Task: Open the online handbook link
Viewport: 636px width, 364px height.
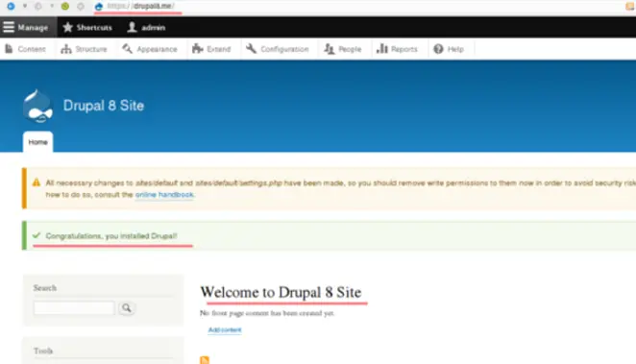Action: (x=164, y=195)
